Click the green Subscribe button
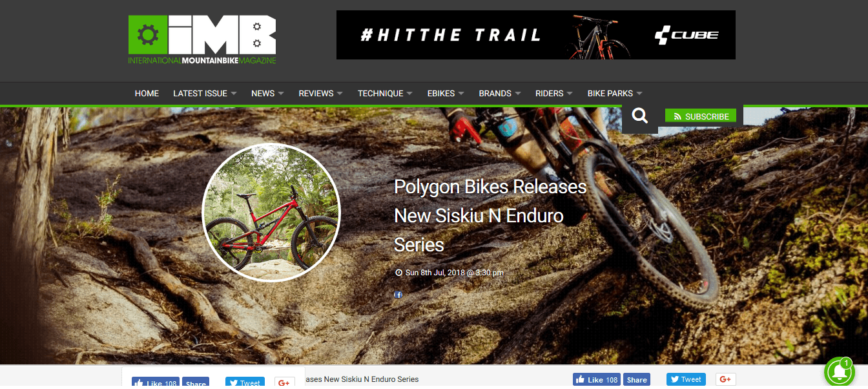 pyautogui.click(x=701, y=116)
